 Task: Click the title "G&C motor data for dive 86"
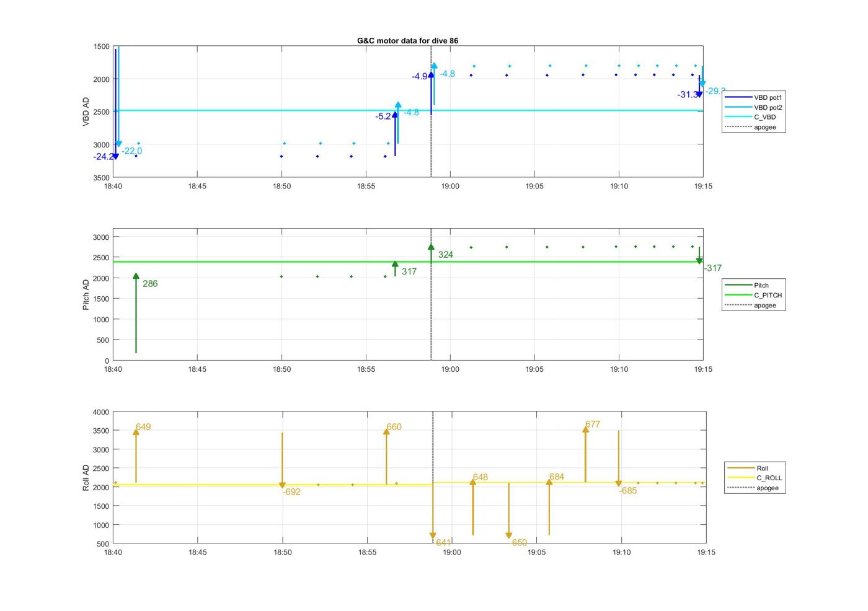pos(407,40)
